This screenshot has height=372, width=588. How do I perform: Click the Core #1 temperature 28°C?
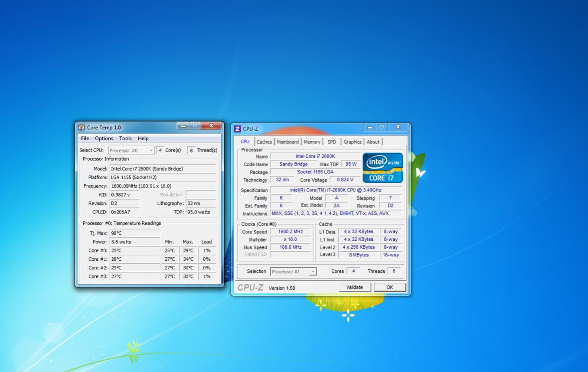coord(135,259)
